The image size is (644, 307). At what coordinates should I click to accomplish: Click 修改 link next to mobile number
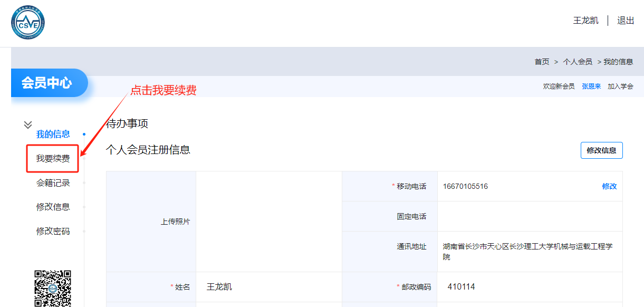609,186
